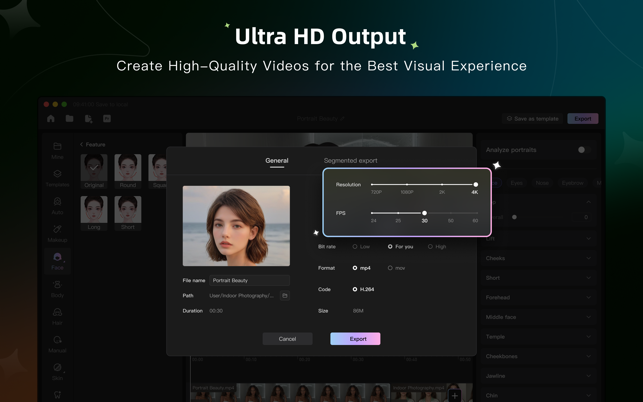Open the Eyebrow tab in right panel
The width and height of the screenshot is (643, 402).
[572, 183]
